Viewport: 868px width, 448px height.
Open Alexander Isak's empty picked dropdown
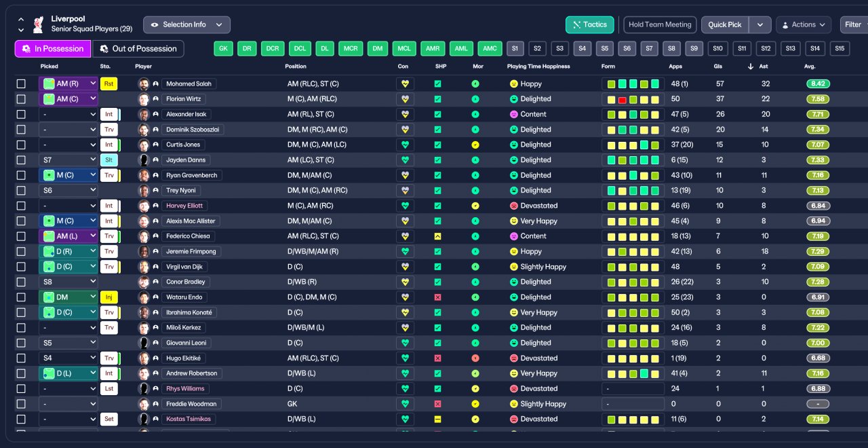pos(68,114)
